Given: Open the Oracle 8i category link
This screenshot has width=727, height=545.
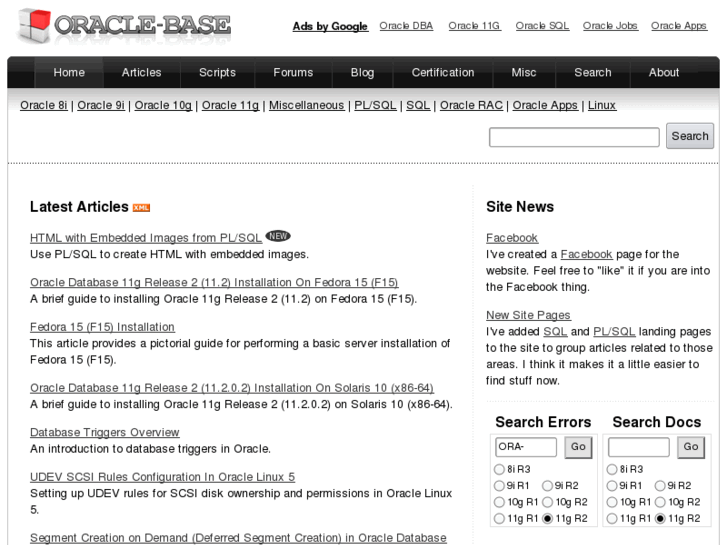Looking at the screenshot, I should coord(44,105).
